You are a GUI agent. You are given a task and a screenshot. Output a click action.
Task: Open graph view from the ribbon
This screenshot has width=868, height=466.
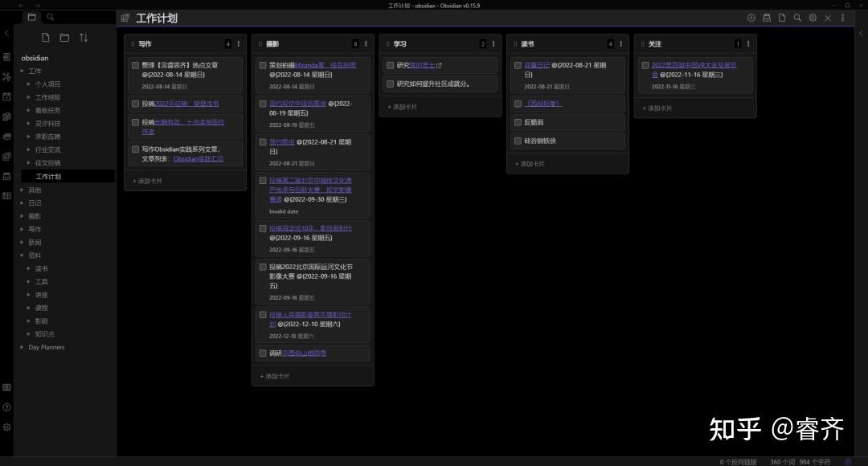6,77
